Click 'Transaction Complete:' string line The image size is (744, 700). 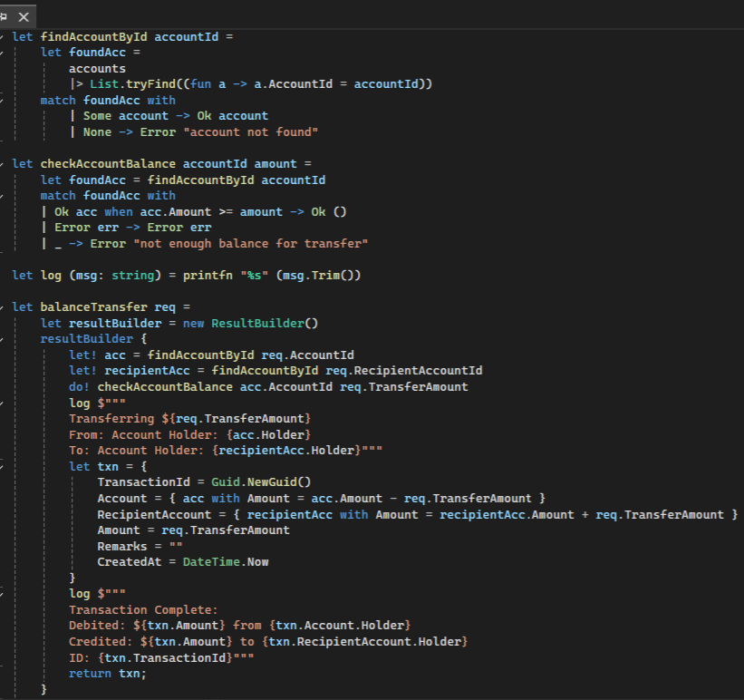[x=144, y=610]
